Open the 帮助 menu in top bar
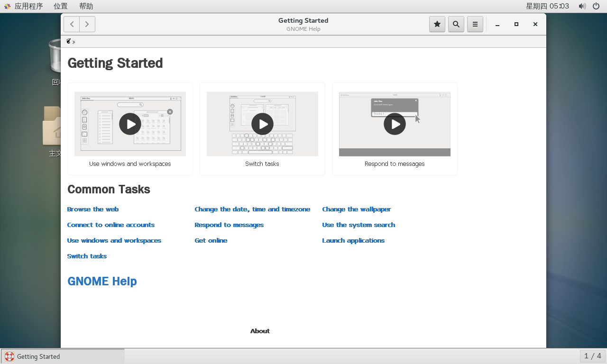The width and height of the screenshot is (607, 364). [x=86, y=6]
